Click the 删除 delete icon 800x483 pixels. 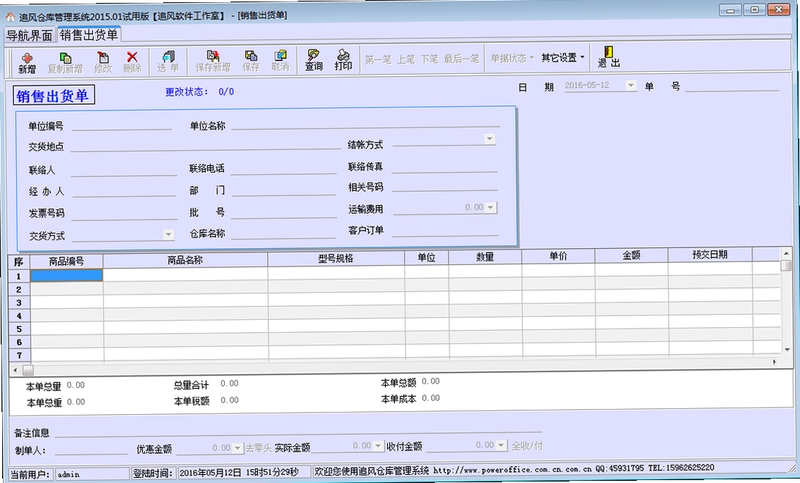click(132, 62)
